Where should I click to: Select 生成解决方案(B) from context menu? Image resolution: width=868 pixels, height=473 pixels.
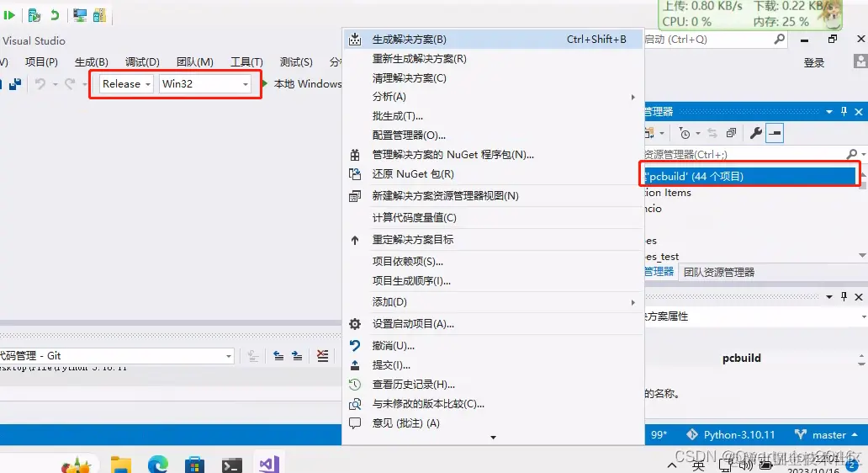click(493, 40)
